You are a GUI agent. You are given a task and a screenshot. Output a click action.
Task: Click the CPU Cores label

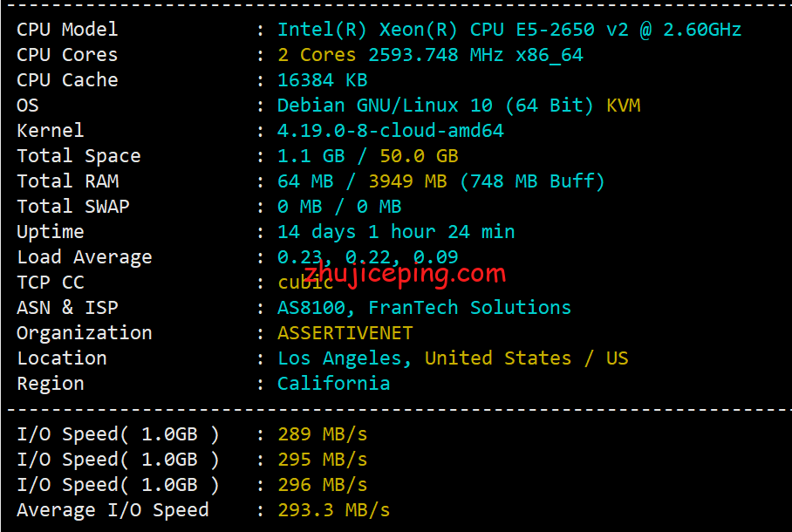(x=67, y=55)
